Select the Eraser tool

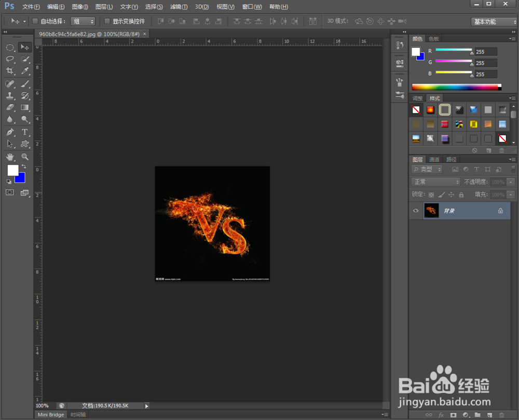click(10, 107)
